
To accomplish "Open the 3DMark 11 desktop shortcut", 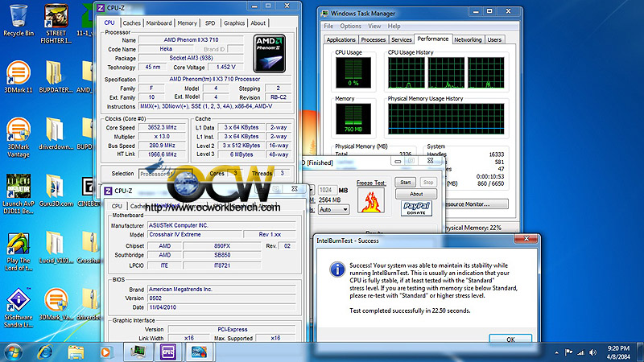I will 19,76.
